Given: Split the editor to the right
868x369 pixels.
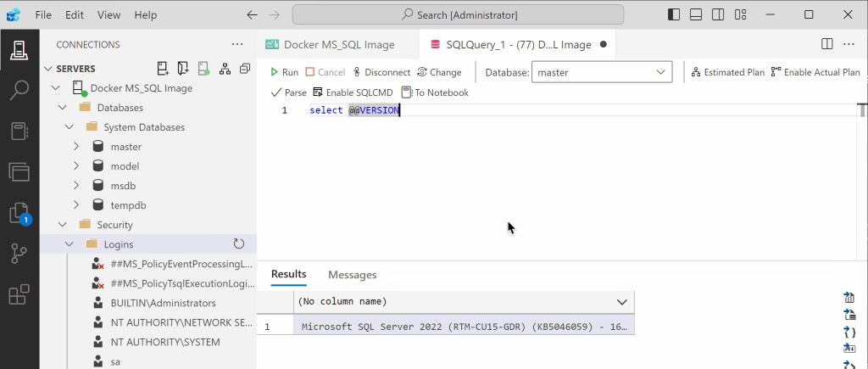Looking at the screenshot, I should pos(827,44).
